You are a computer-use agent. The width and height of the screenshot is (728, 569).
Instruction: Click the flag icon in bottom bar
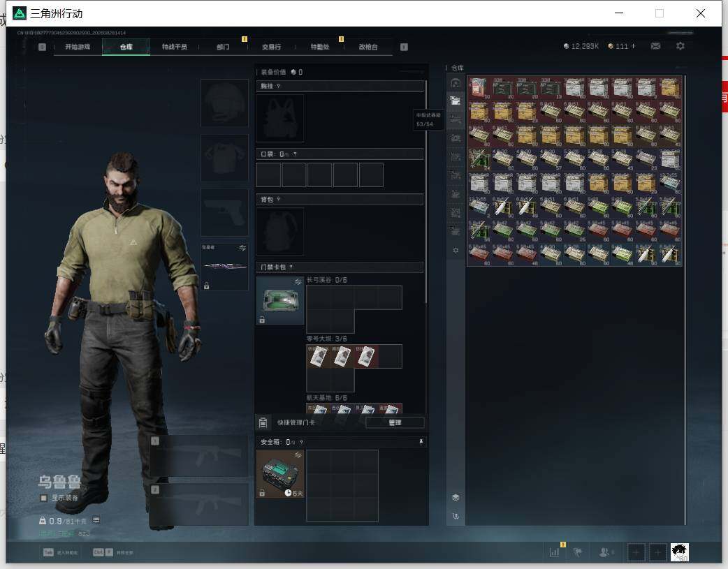(x=578, y=552)
